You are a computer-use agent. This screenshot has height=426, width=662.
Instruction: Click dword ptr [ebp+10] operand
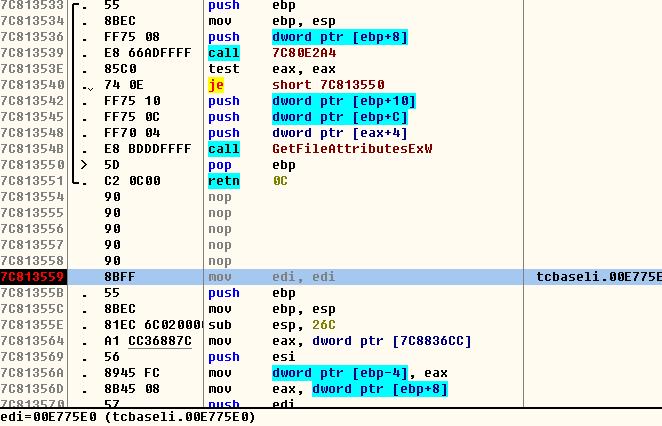pyautogui.click(x=344, y=101)
